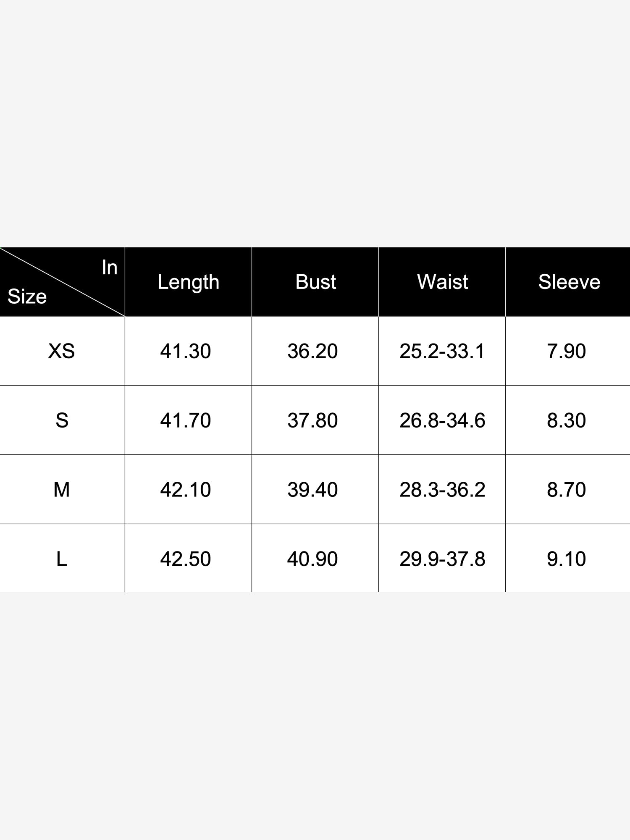
Task: Click the Sleeve column header
Action: coord(569,282)
